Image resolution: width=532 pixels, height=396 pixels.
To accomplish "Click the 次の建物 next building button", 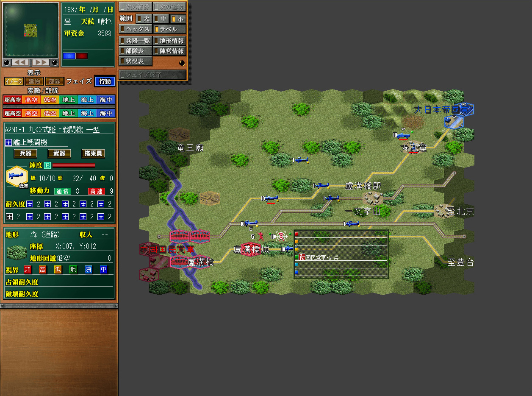I will point(169,7).
